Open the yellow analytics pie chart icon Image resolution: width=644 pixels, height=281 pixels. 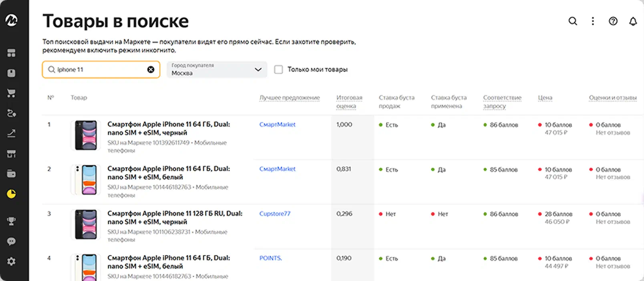[x=11, y=194]
